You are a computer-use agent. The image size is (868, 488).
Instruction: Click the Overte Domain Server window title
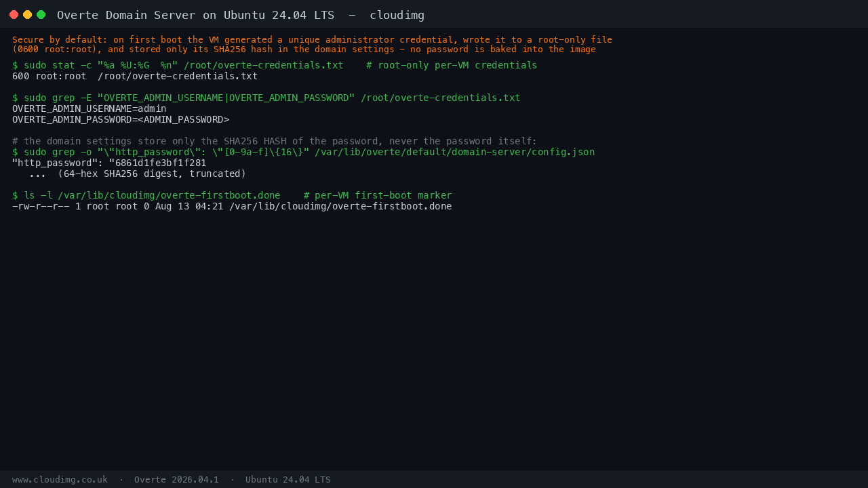click(241, 15)
